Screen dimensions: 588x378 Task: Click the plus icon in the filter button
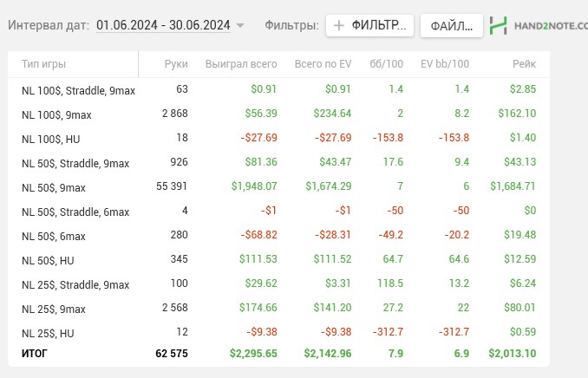[339, 26]
